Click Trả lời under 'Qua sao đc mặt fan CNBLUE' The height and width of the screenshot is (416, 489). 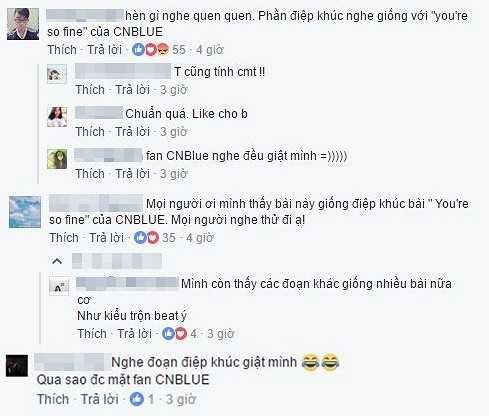100,399
